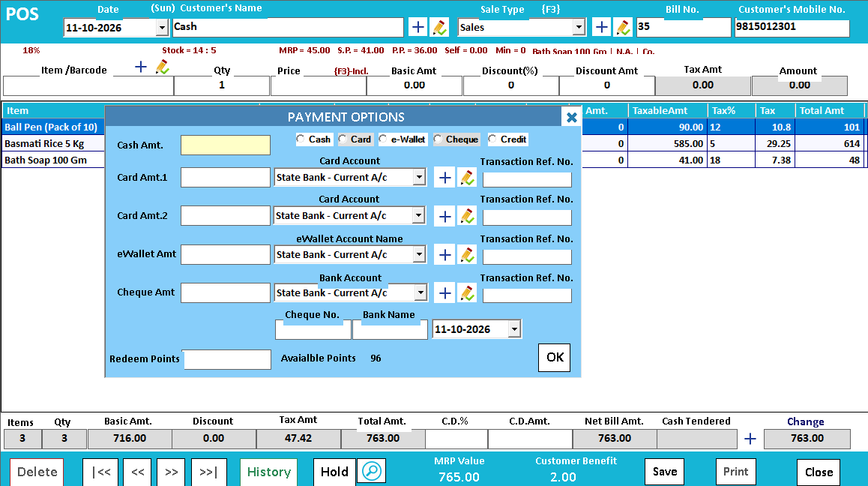Edit sale type using pencil icon
This screenshot has width=868, height=486.
(x=623, y=27)
